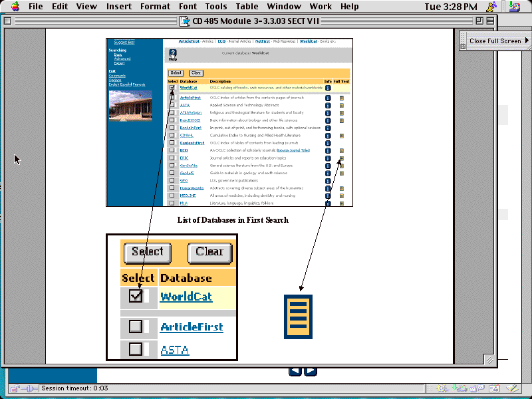Screen dimensions: 532x399
Task: Open the File menu
Action: (x=36, y=7)
